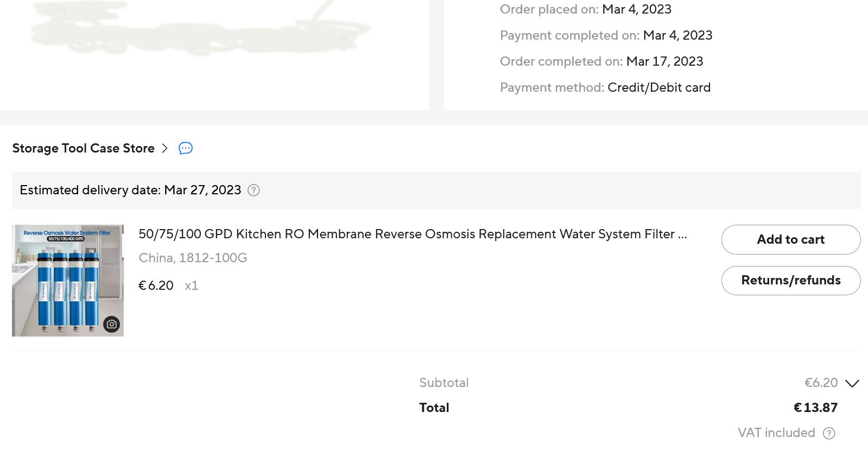This screenshot has width=868, height=450.
Task: Click the water filter product thumbnail
Action: pos(67,280)
